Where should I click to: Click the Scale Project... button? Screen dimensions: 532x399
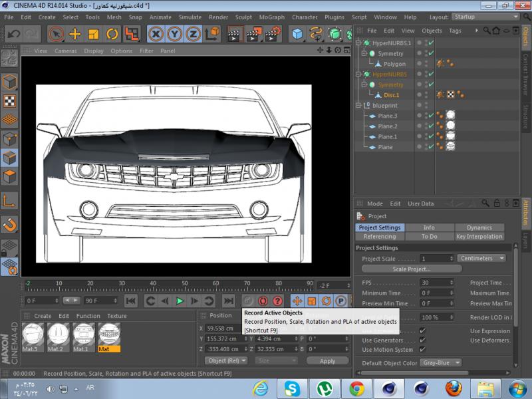[x=412, y=269]
